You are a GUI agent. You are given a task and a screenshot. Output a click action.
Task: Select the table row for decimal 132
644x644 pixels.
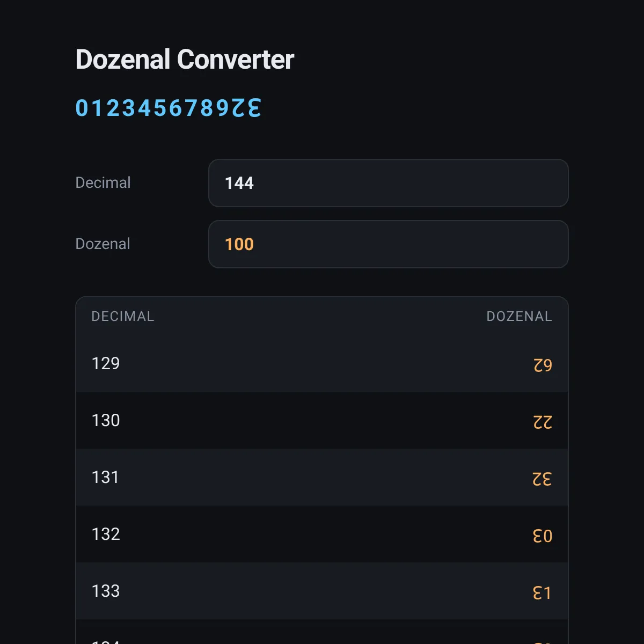[322, 534]
